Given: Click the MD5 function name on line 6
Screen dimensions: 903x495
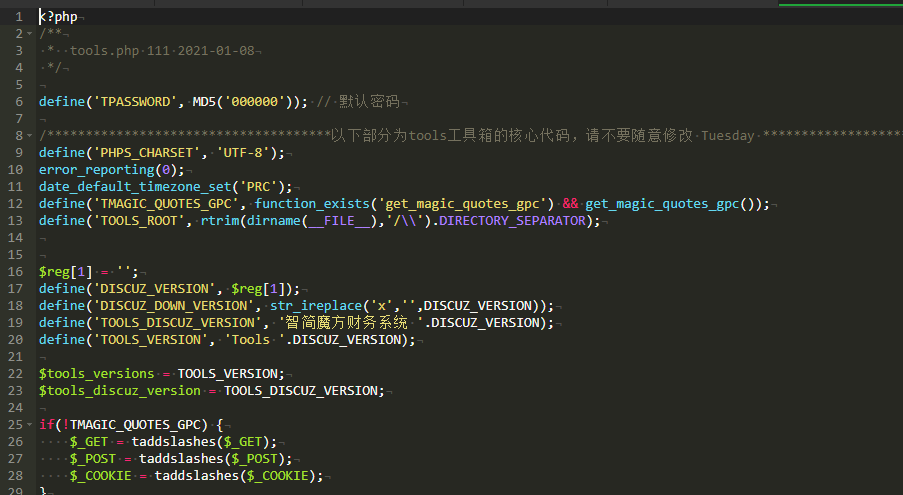Looking at the screenshot, I should tap(204, 102).
